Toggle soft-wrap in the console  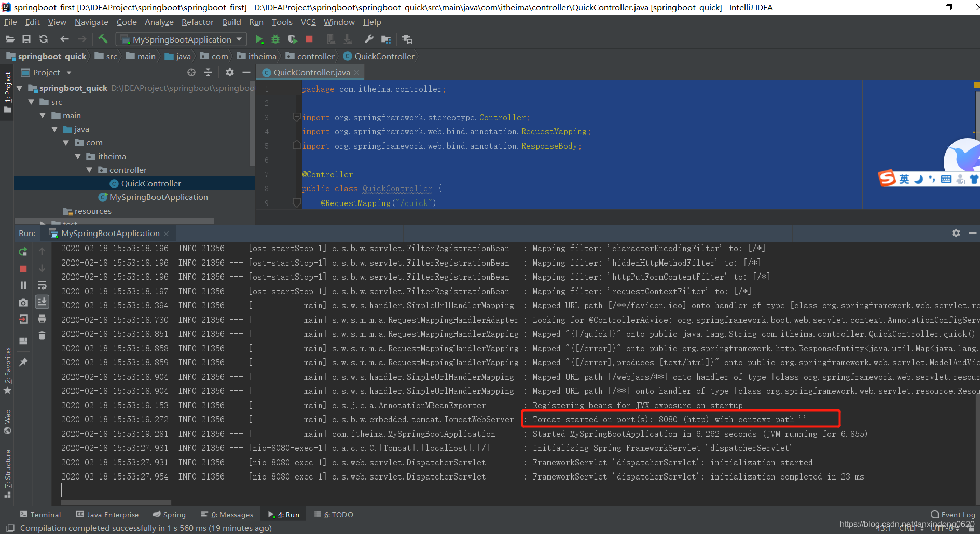click(42, 285)
